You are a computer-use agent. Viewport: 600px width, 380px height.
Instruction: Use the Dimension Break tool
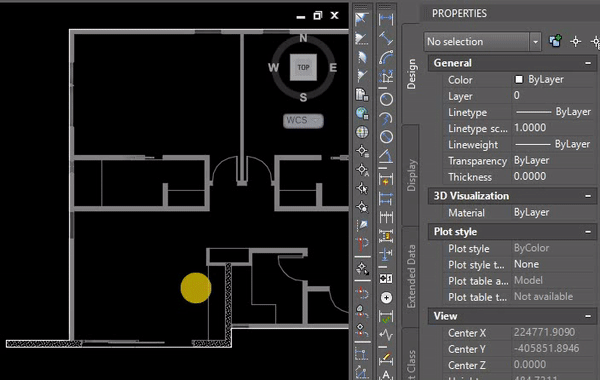[386, 254]
